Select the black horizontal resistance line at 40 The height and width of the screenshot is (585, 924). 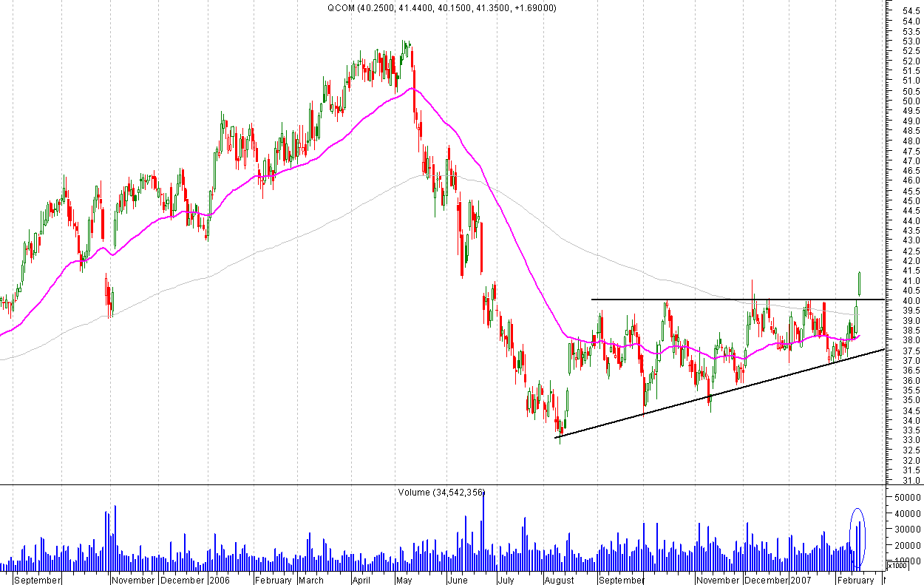738,299
